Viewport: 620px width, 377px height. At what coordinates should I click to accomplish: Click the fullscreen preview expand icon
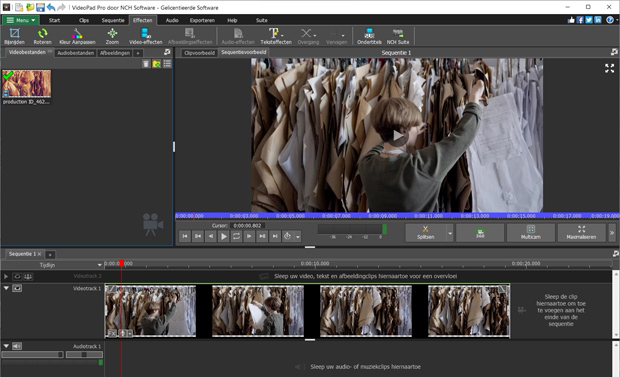point(609,68)
